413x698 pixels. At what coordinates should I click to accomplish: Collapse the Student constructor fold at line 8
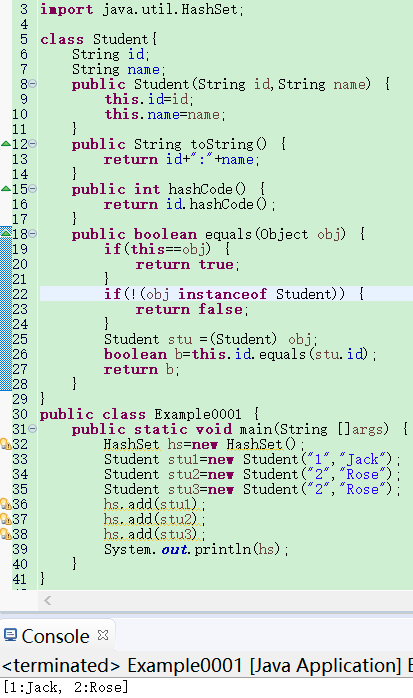tap(33, 83)
